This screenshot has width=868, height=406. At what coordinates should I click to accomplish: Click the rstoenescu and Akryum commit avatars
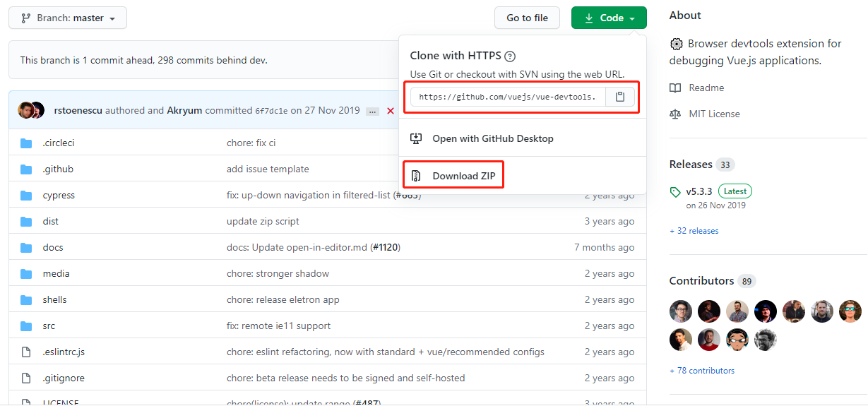tap(31, 110)
